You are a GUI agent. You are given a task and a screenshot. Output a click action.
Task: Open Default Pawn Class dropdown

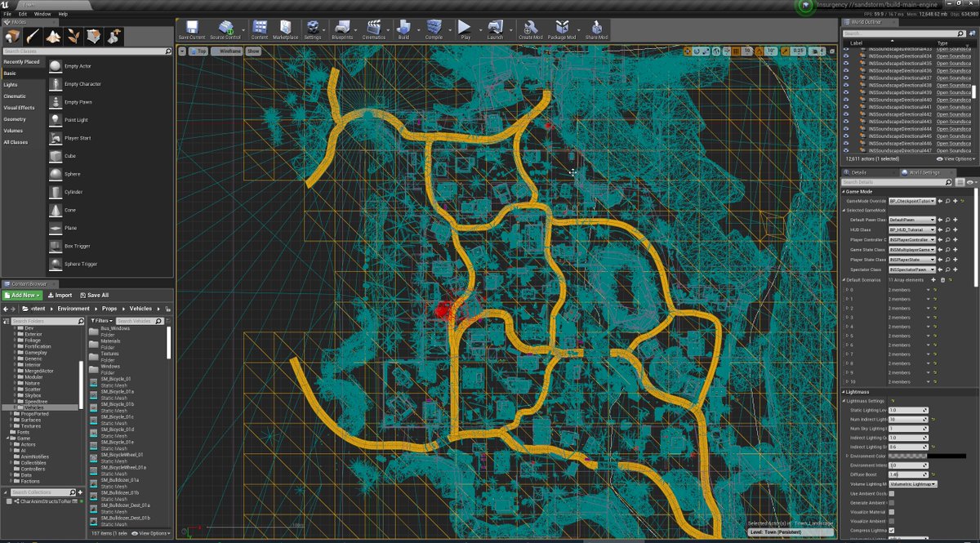(x=911, y=220)
